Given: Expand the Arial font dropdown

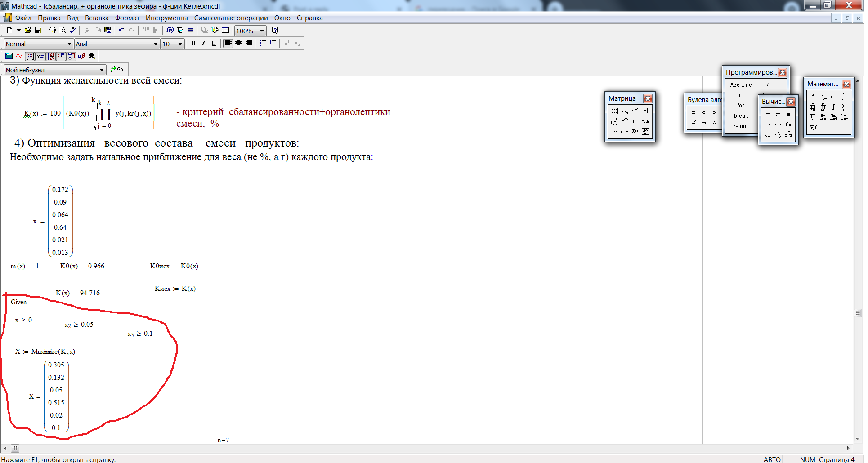Looking at the screenshot, I should [x=156, y=44].
